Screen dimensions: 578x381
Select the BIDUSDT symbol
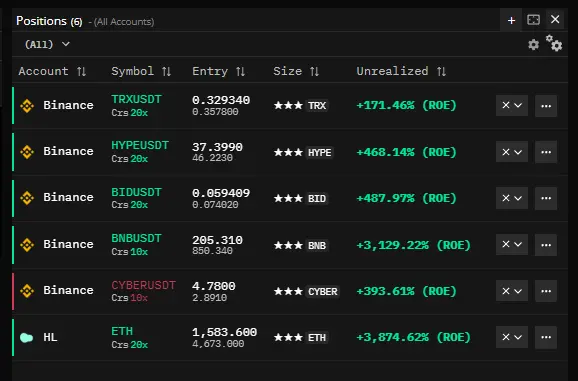click(x=136, y=192)
